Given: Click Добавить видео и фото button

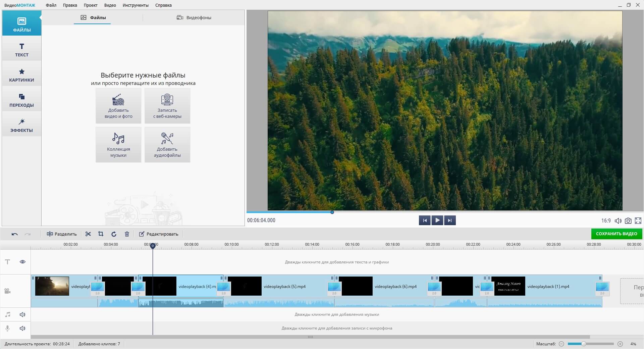Looking at the screenshot, I should (118, 106).
